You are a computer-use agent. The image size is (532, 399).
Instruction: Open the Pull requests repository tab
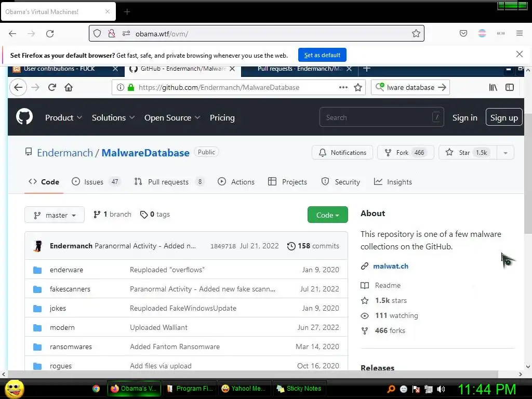click(x=170, y=182)
